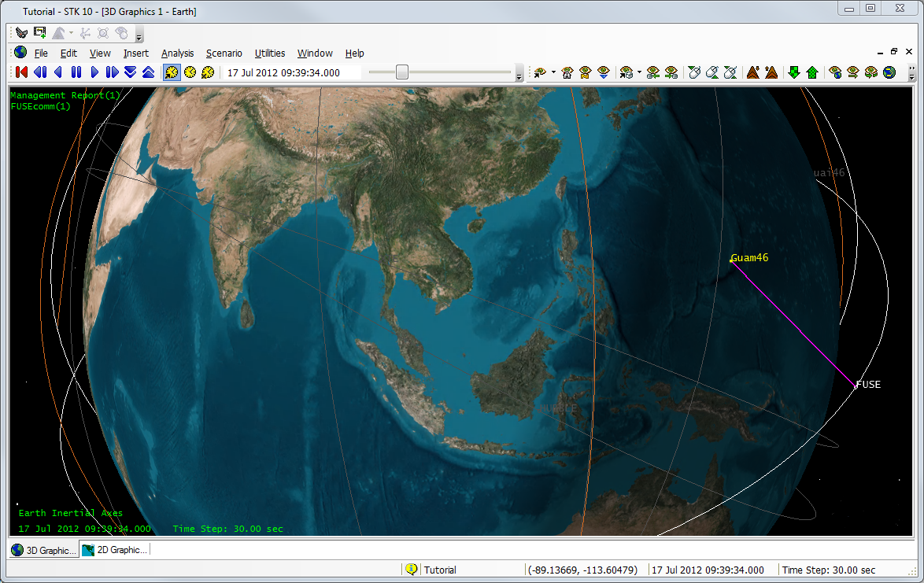This screenshot has width=924, height=583.
Task: Click the animation time slider handle
Action: tap(402, 72)
